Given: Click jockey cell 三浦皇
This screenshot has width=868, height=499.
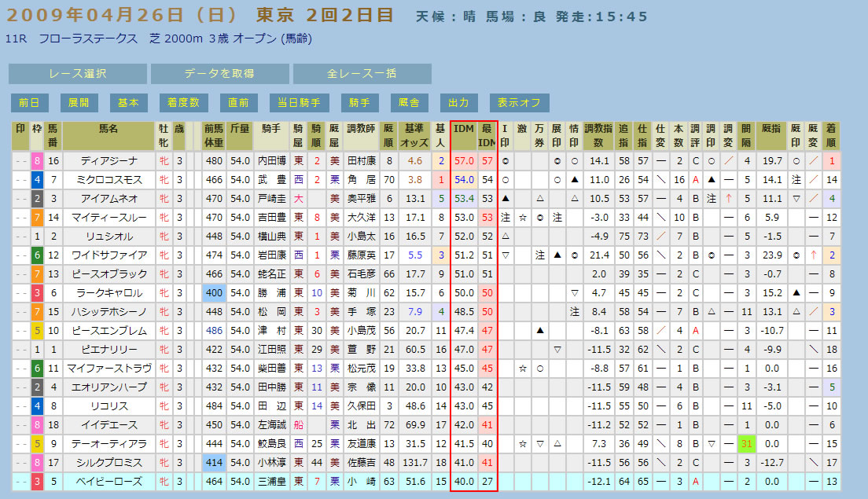Looking at the screenshot, I should click(x=271, y=481).
